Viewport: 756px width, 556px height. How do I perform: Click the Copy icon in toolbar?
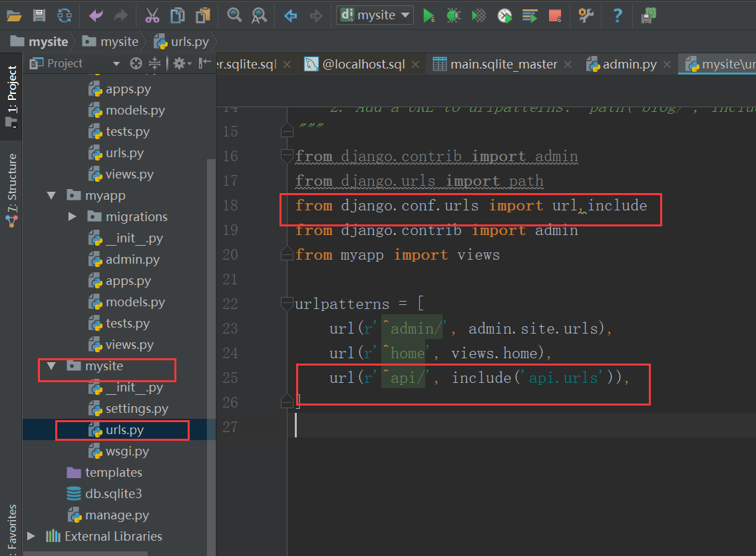(178, 15)
